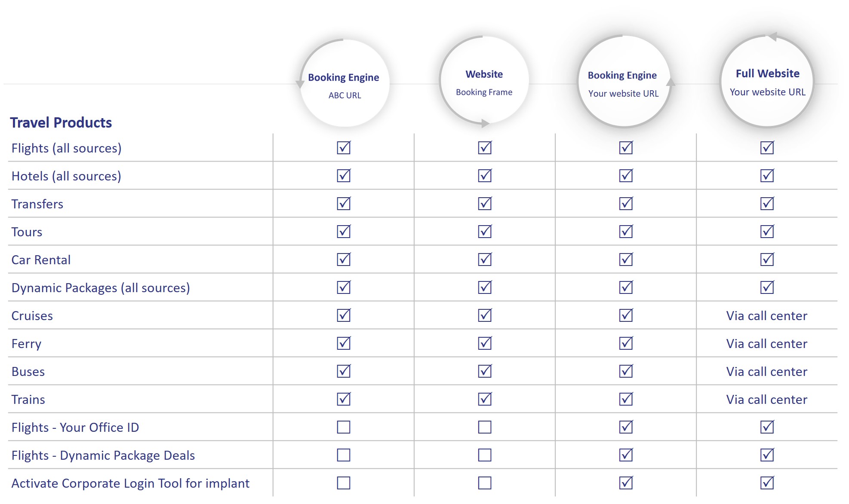Choose the Full Website circle
849x504 pixels.
point(767,81)
